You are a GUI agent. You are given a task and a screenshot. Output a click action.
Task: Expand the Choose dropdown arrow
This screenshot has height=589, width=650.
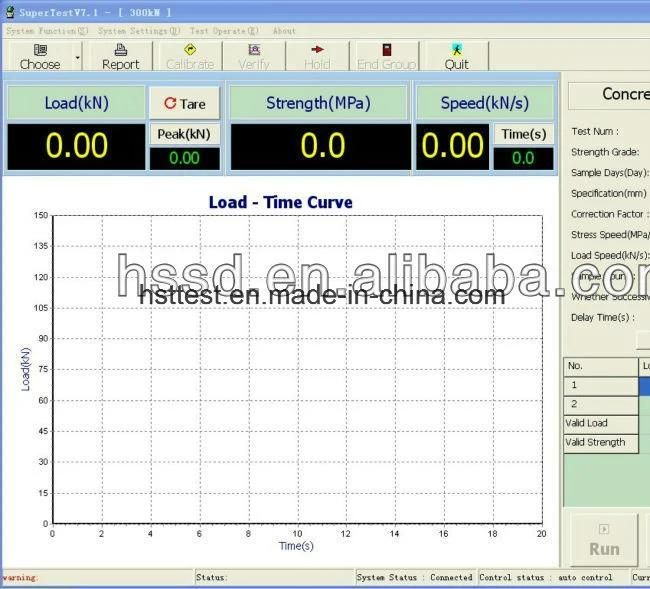78,57
